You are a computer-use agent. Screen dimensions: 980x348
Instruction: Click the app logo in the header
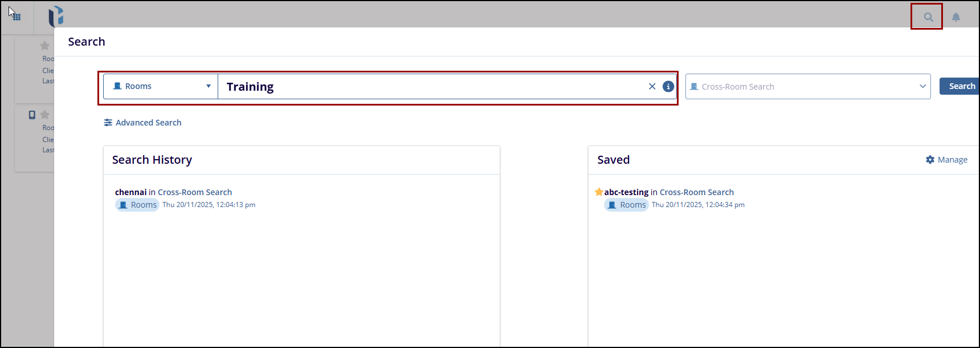pyautogui.click(x=56, y=17)
